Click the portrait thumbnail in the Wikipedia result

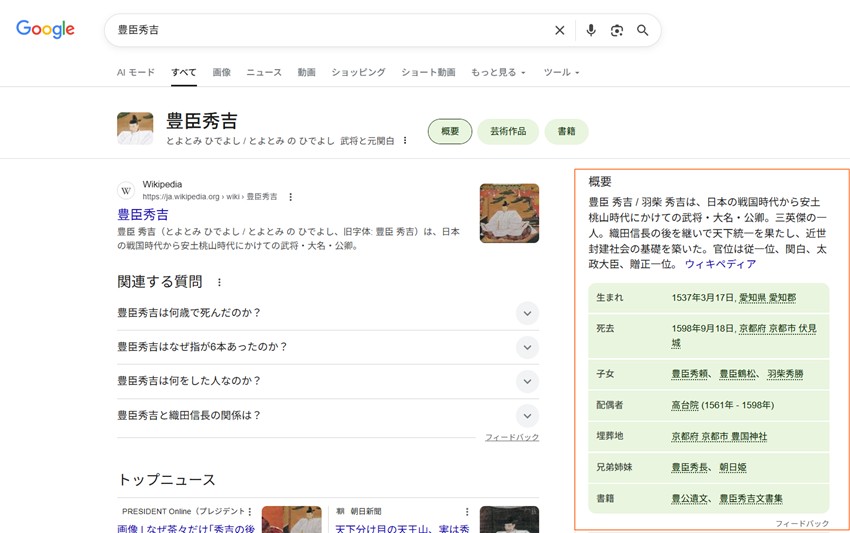pos(509,213)
